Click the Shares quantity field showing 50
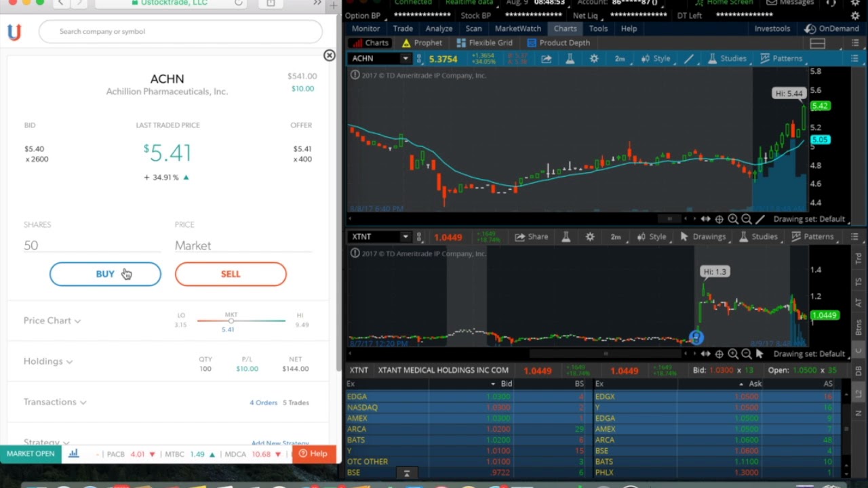This screenshot has height=488, width=868. [92, 245]
